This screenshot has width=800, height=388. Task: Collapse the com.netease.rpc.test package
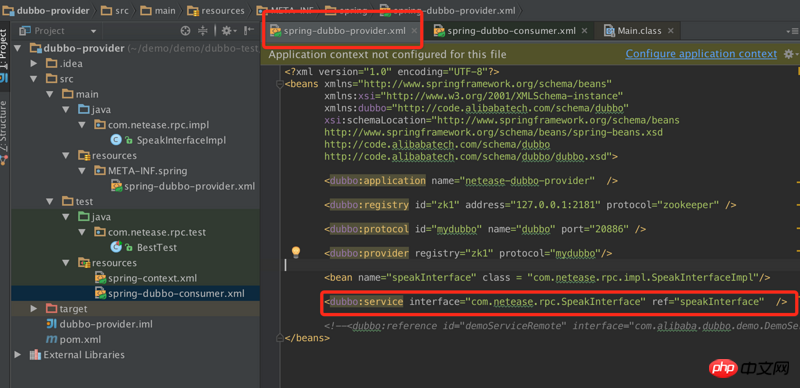pyautogui.click(x=82, y=232)
